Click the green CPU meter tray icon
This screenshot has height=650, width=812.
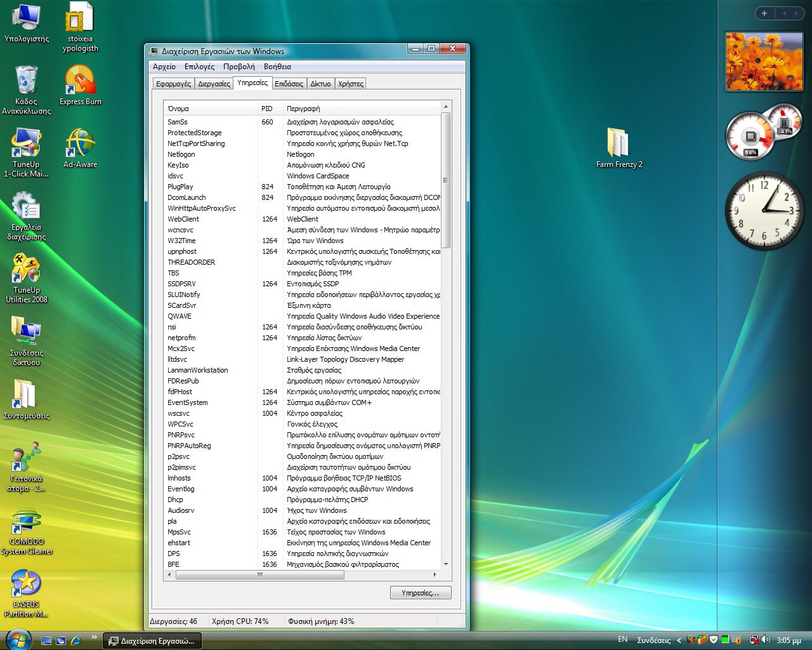click(725, 640)
